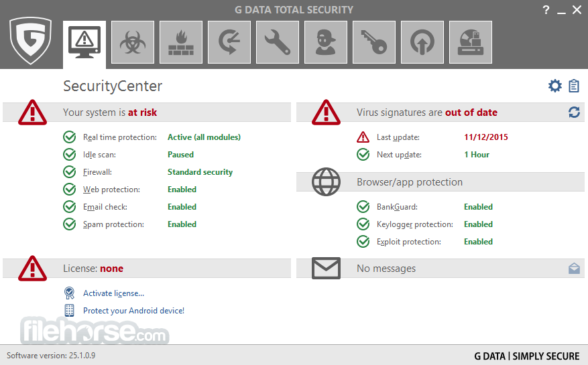Click system at risk warning triangle
This screenshot has height=365, width=588.
click(x=33, y=113)
